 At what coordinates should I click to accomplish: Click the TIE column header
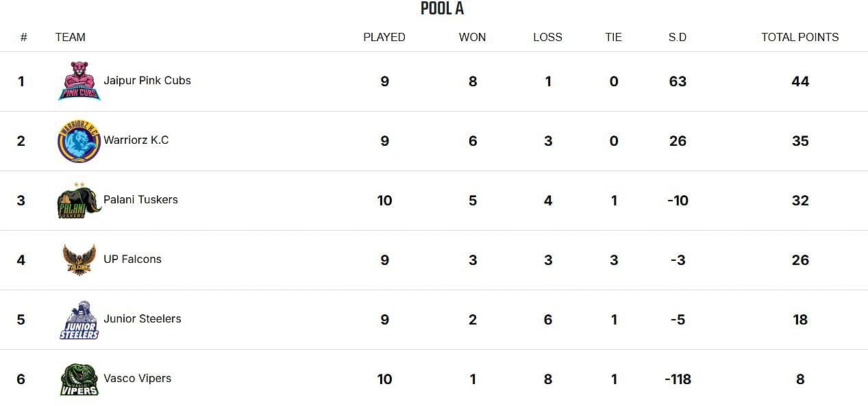613,37
